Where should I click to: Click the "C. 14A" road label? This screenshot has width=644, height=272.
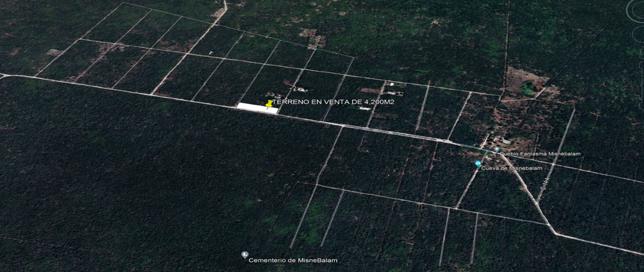[x=544, y=183]
